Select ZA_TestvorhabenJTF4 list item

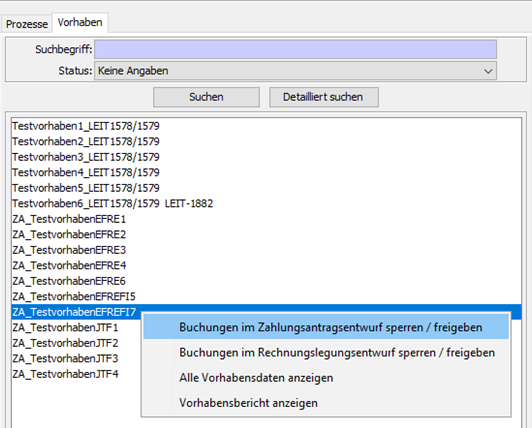click(65, 374)
